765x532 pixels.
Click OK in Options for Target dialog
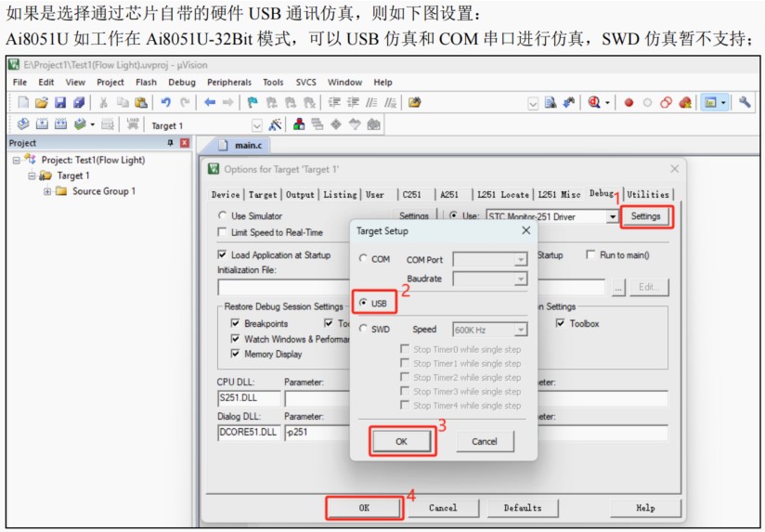(x=364, y=508)
